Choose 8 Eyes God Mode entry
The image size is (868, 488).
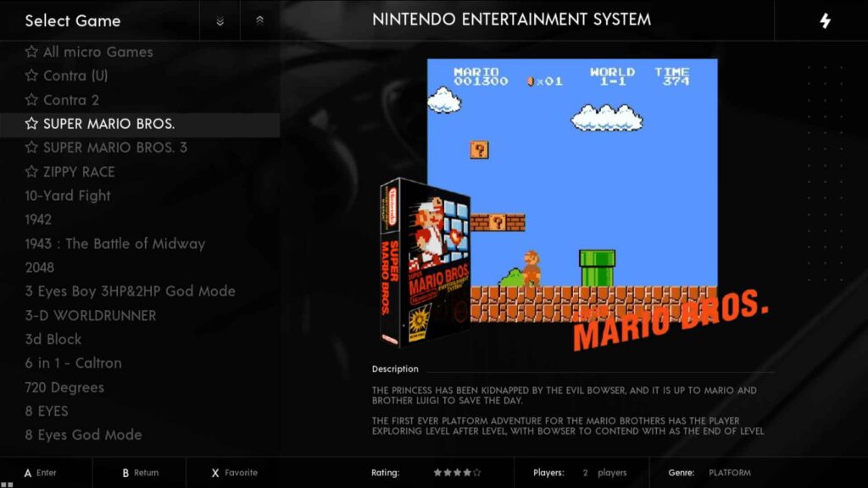(x=83, y=435)
